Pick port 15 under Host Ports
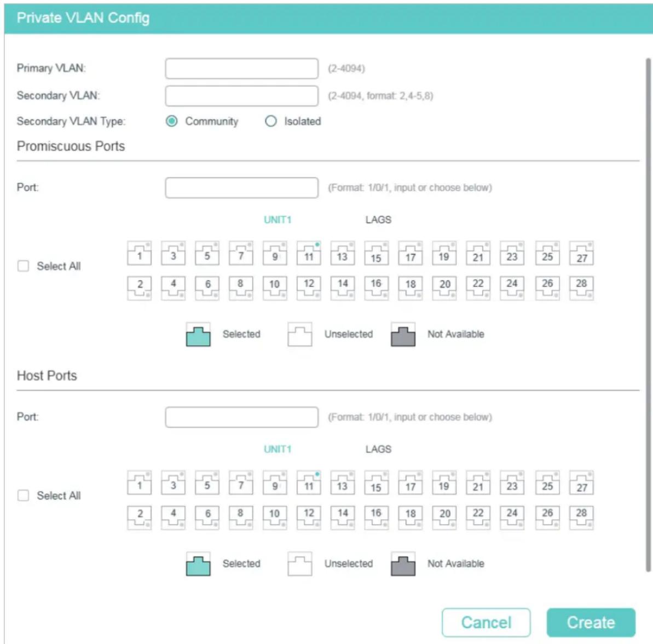This screenshot has height=644, width=653. (377, 483)
